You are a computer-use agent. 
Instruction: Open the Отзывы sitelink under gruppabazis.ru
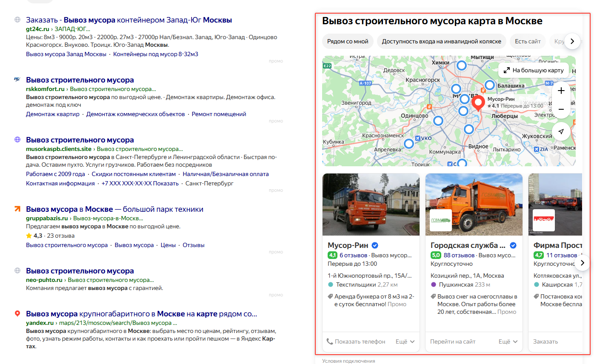click(x=194, y=245)
